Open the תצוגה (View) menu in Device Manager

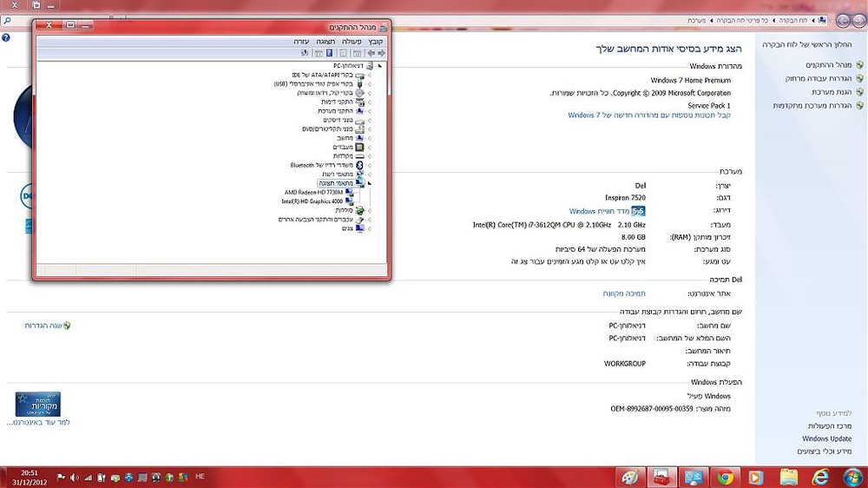pyautogui.click(x=325, y=42)
